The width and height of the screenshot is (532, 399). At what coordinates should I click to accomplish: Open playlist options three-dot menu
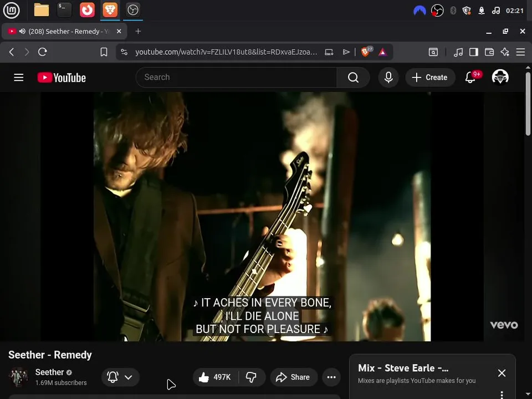pyautogui.click(x=502, y=395)
